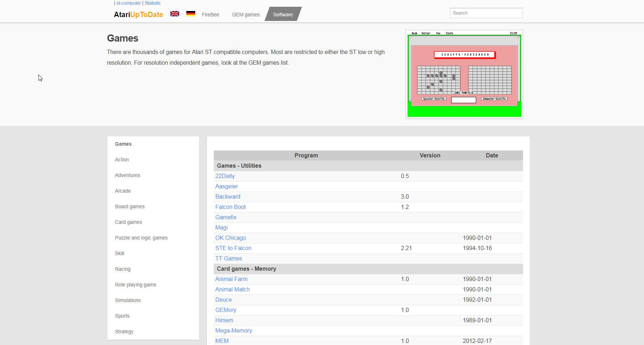Image resolution: width=644 pixels, height=345 pixels.
Task: Follow the st-computer link at top
Action: click(128, 3)
